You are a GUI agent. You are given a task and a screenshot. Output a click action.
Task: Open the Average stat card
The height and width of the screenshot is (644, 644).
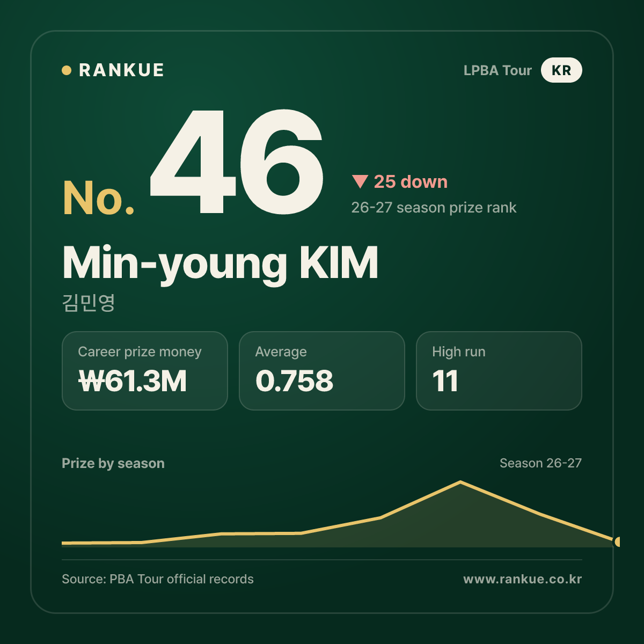click(322, 371)
